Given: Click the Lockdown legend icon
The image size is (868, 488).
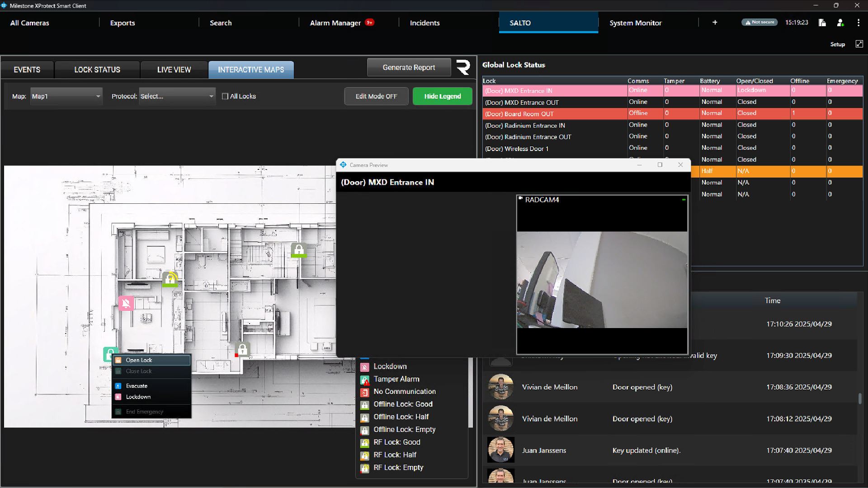Looking at the screenshot, I should 364,367.
